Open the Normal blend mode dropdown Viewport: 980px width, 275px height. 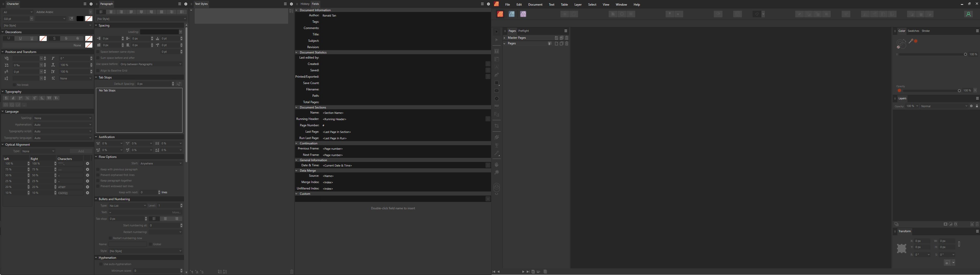click(944, 106)
